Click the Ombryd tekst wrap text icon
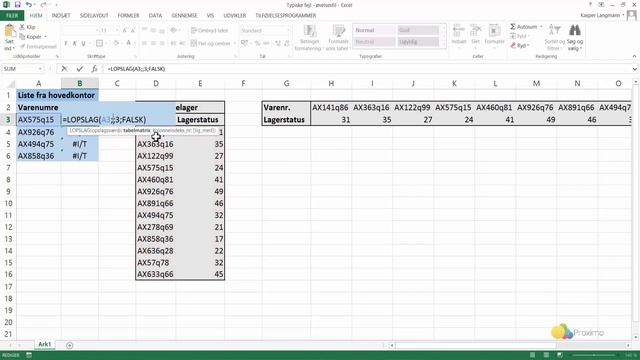This screenshot has height=360, width=640. coord(194,31)
